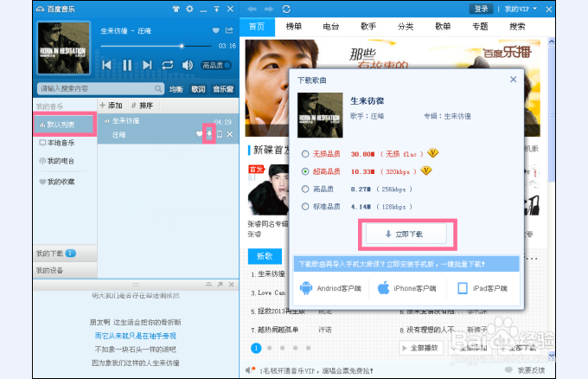The width and height of the screenshot is (588, 379).
Task: Open settings gear in Baidu Music title bar
Action: tap(189, 9)
